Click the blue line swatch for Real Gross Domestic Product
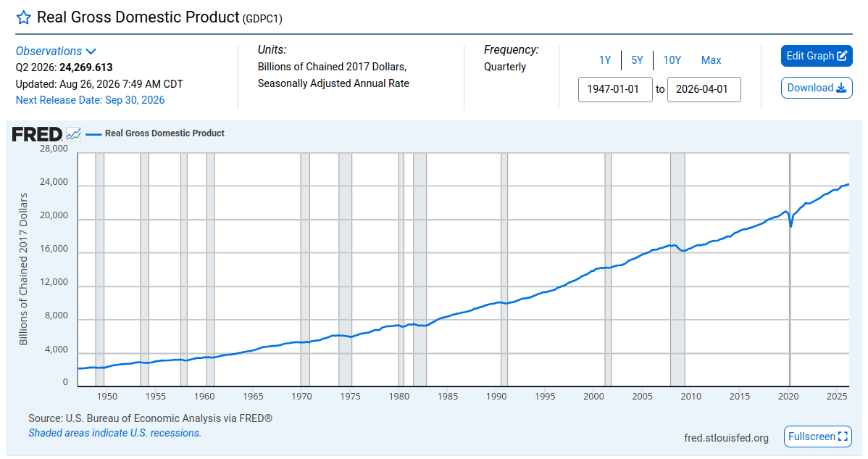The image size is (868, 459). point(93,134)
